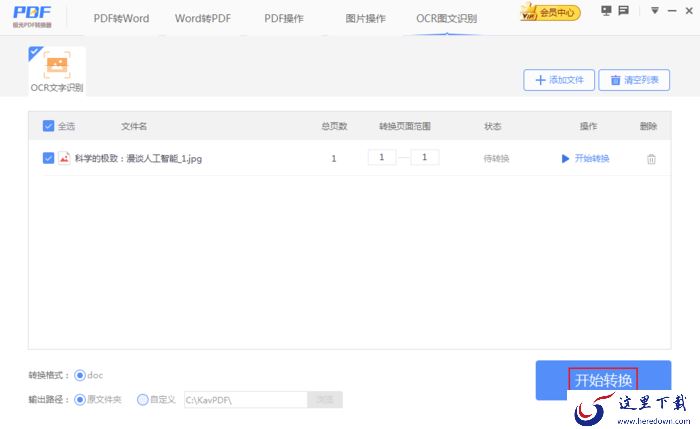Select the OCR文字识别 image icon
The image size is (700, 429).
pos(57,65)
